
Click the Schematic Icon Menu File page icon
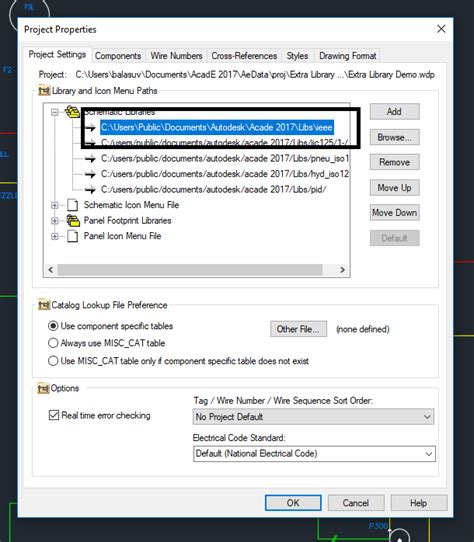(73, 205)
